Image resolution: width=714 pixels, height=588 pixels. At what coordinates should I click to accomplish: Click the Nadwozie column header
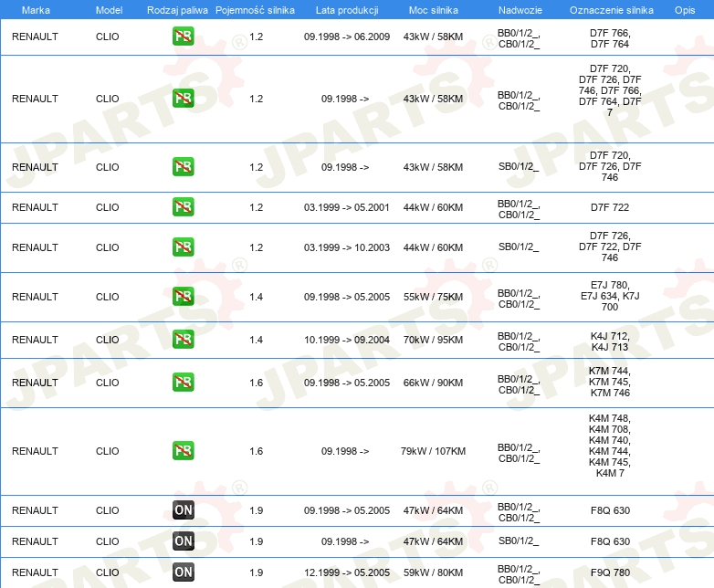click(518, 9)
